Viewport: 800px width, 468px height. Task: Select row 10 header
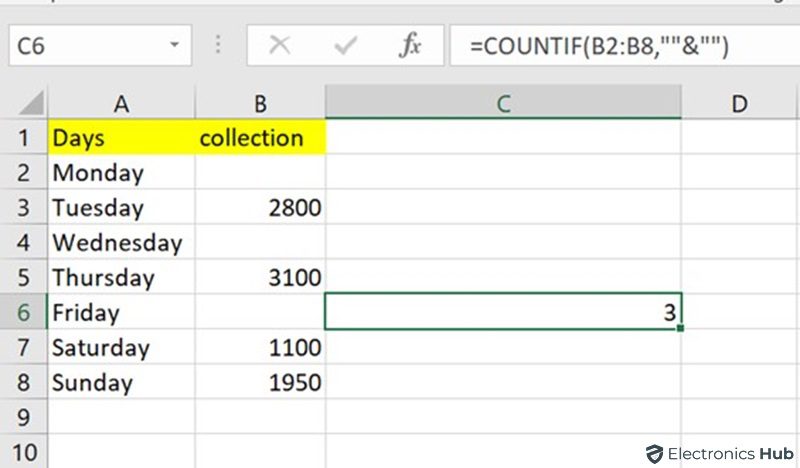(x=23, y=452)
